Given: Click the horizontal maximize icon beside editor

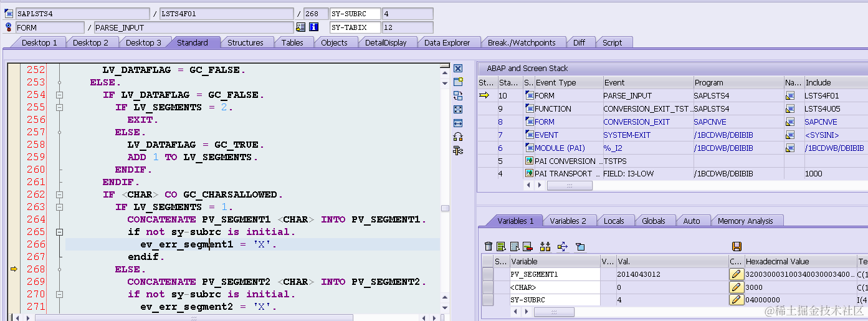Looking at the screenshot, I should 458,123.
